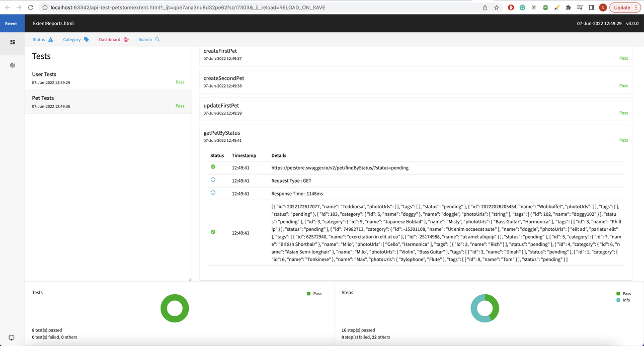Screen dimensions: 644x346
Task: Click 'Response Time : 1146ms' detail
Action: coord(297,194)
